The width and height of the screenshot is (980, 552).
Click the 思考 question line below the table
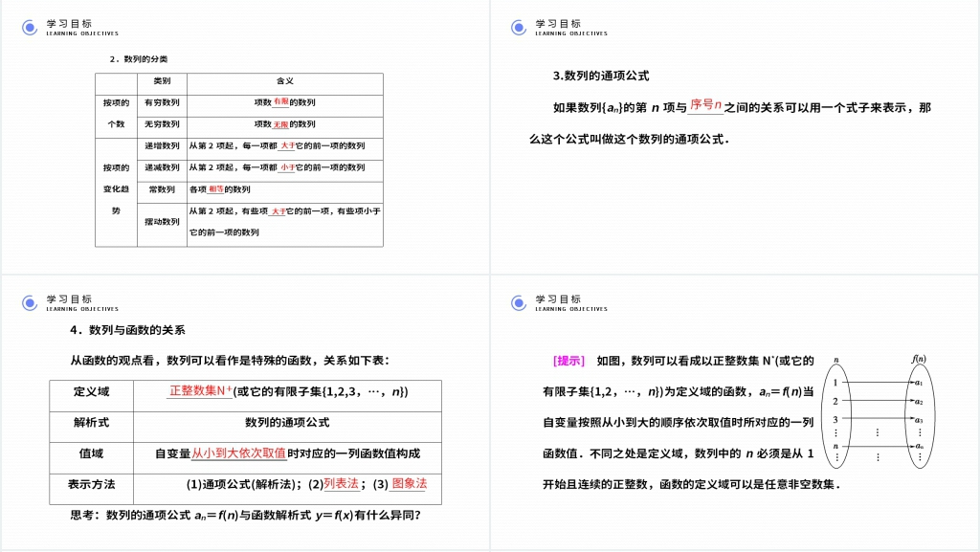pyautogui.click(x=246, y=516)
